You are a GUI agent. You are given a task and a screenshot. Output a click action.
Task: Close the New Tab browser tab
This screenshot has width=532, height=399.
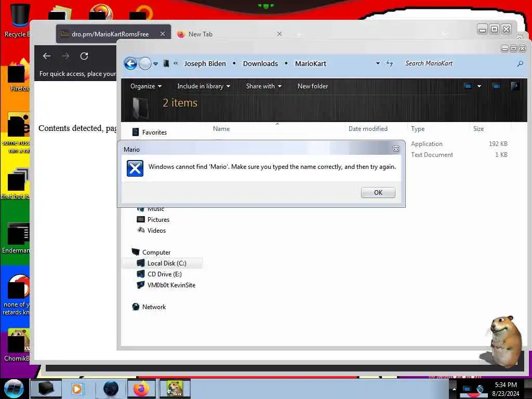279,34
